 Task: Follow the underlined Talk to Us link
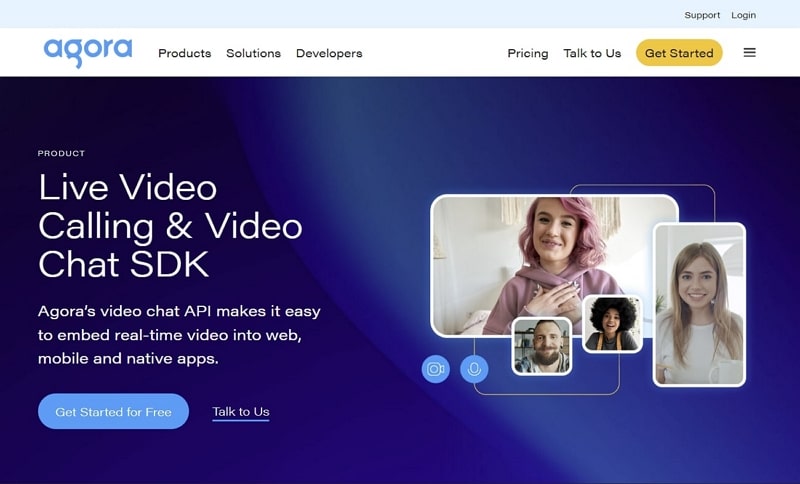[241, 412]
